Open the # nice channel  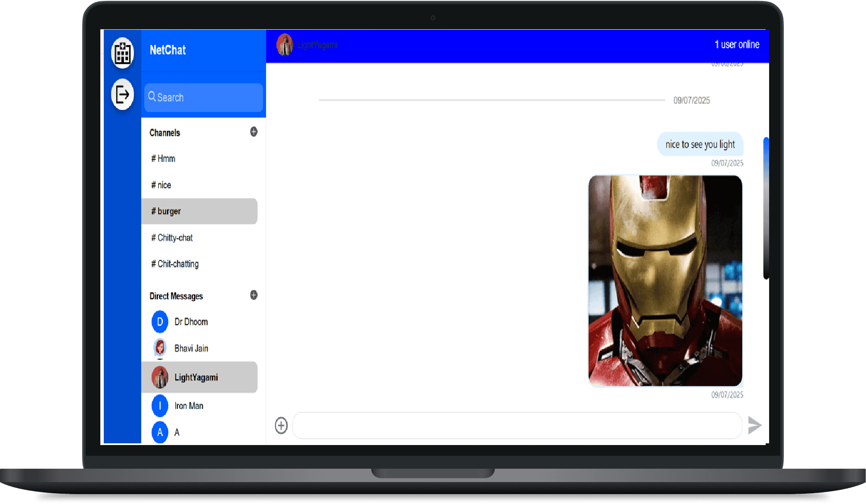tap(199, 185)
